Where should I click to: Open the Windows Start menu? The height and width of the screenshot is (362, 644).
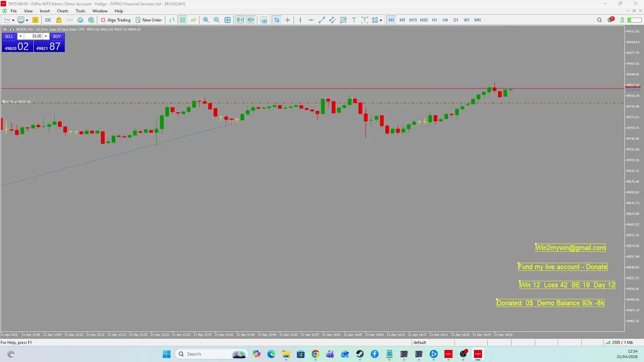[167, 354]
